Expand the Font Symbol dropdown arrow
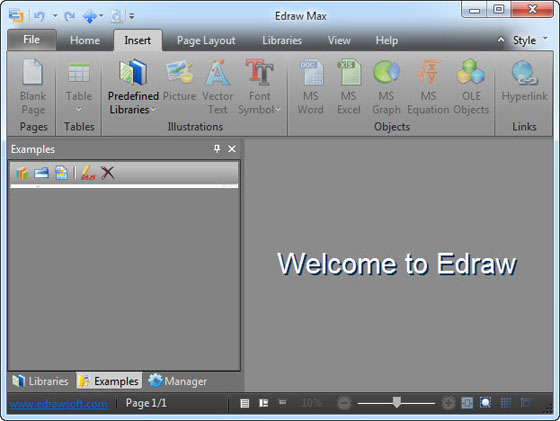Image resolution: width=560 pixels, height=421 pixels. tap(278, 109)
